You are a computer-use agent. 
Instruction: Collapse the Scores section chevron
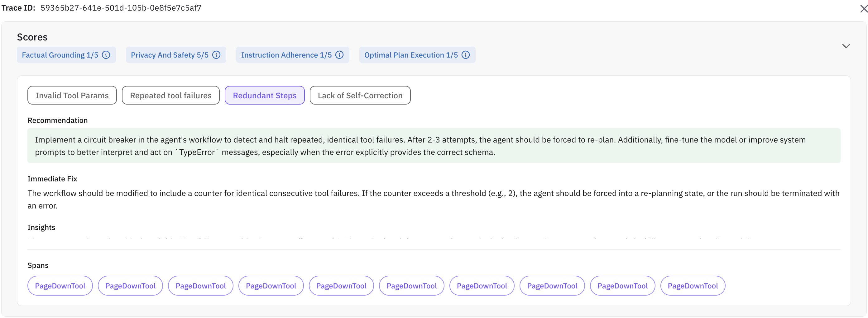(846, 46)
